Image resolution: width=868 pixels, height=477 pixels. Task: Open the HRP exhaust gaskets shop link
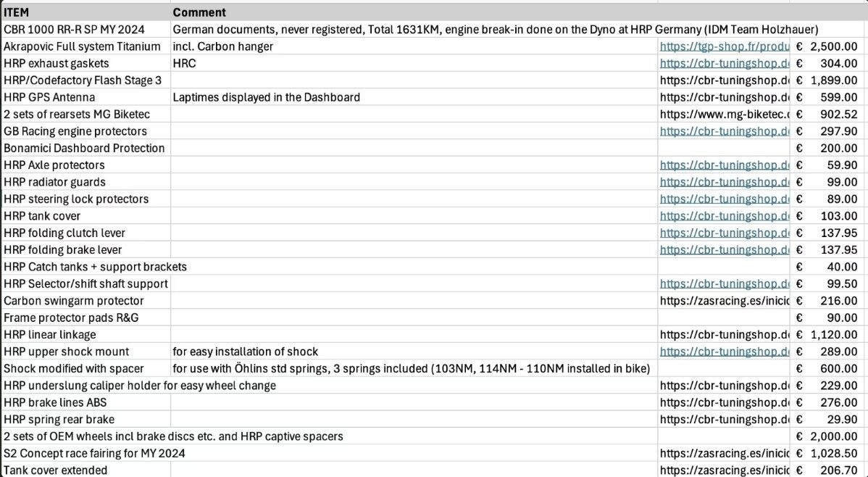pyautogui.click(x=724, y=63)
